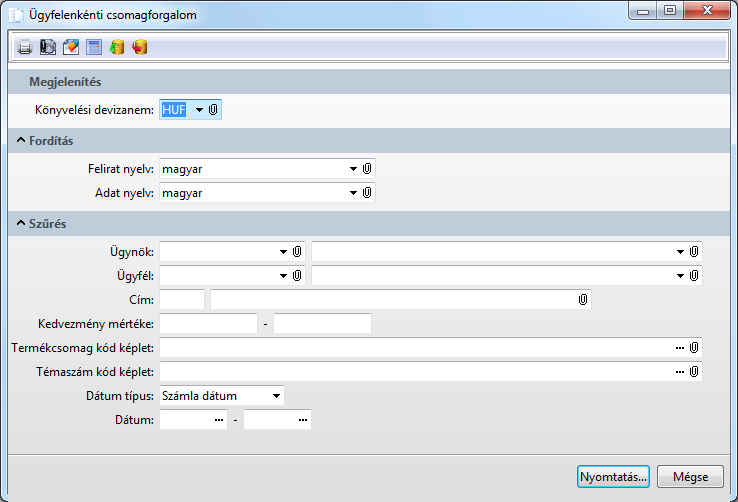
Task: Open date picker for the start Dátum
Action: tap(219, 420)
